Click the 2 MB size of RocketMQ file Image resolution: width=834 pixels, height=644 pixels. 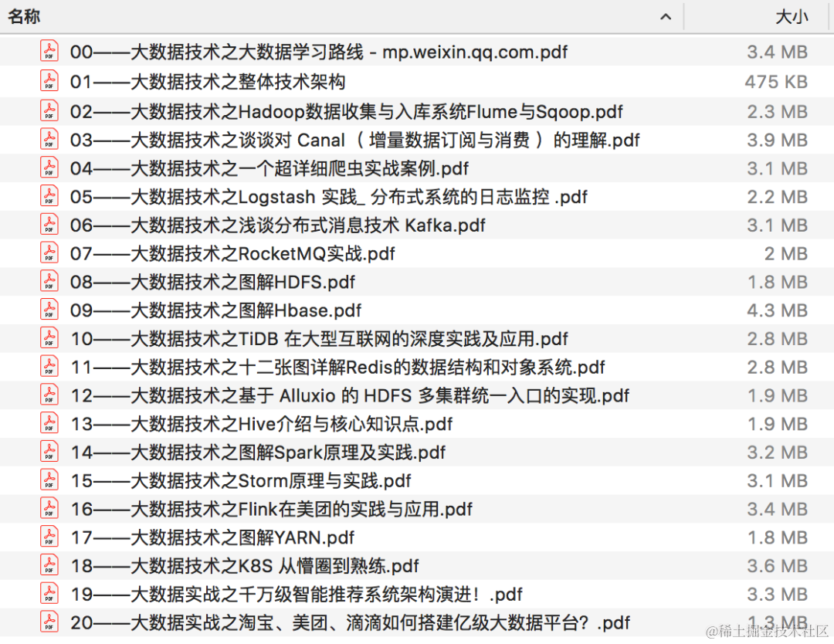coord(786,254)
